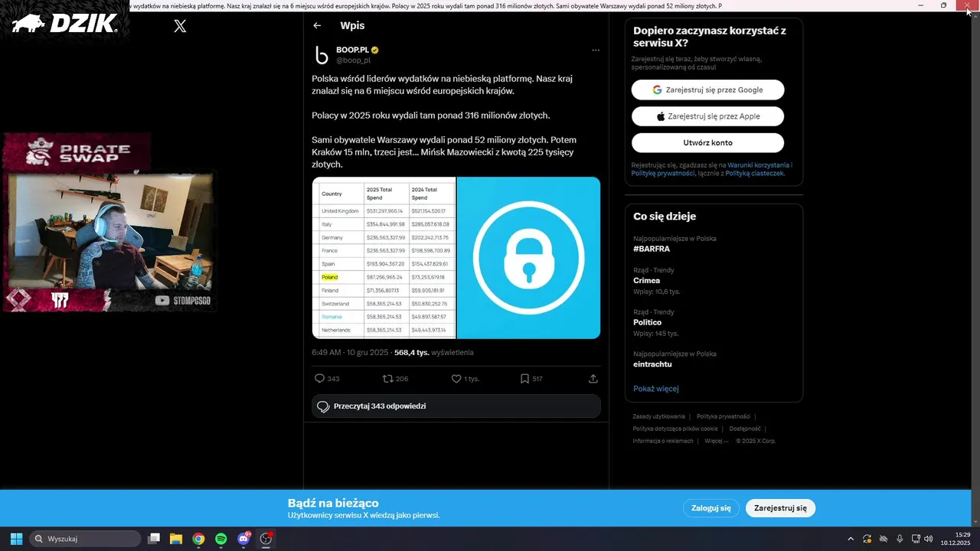The height and width of the screenshot is (551, 980).
Task: Click the X logo icon
Action: (x=180, y=26)
